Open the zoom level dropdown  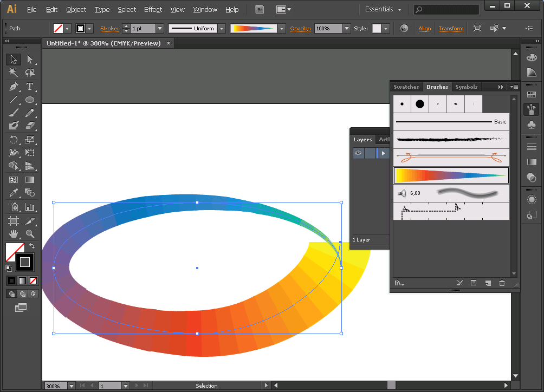(x=72, y=386)
